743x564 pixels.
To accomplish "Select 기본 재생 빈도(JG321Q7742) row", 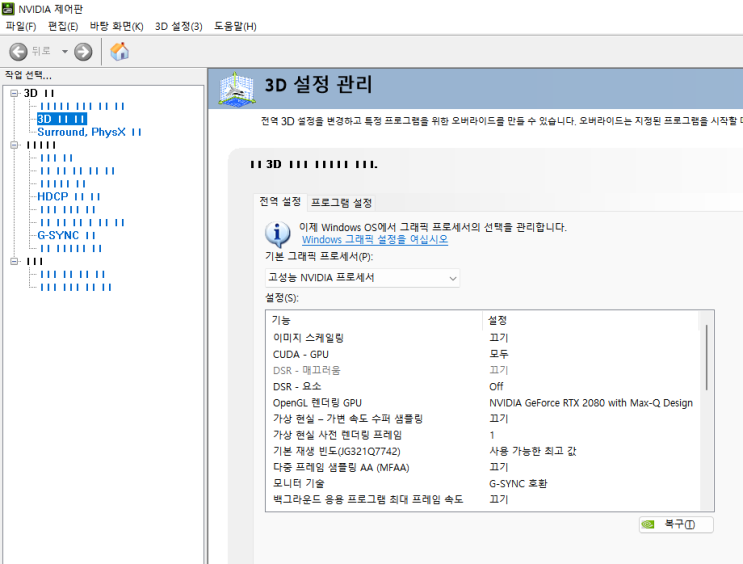I will pyautogui.click(x=482, y=451).
